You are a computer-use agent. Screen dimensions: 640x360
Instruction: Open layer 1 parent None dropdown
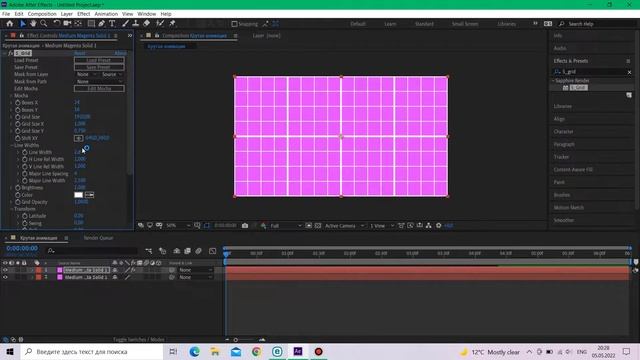[x=196, y=270]
